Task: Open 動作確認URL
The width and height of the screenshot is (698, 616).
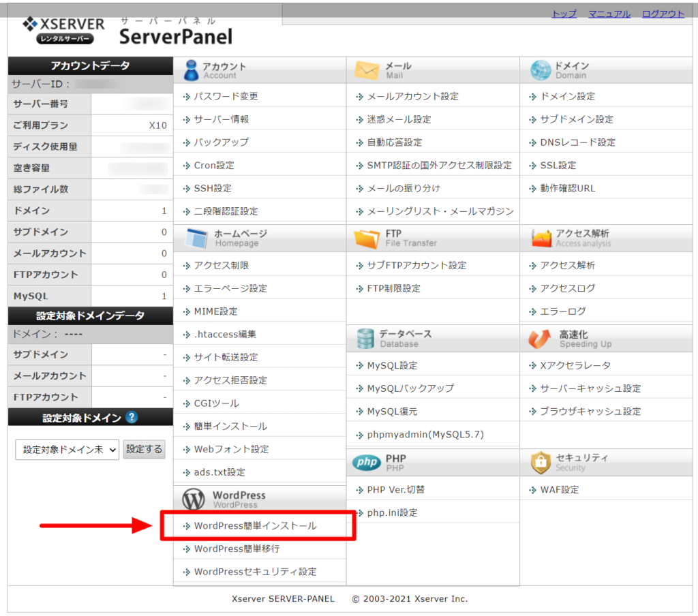Action: click(x=568, y=188)
